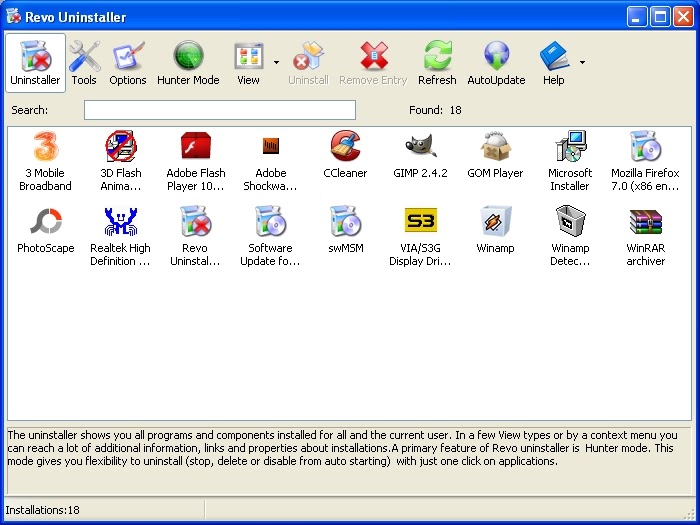Select Adobe Flash Player 10 entry
This screenshot has height=525, width=700.
coord(196,161)
